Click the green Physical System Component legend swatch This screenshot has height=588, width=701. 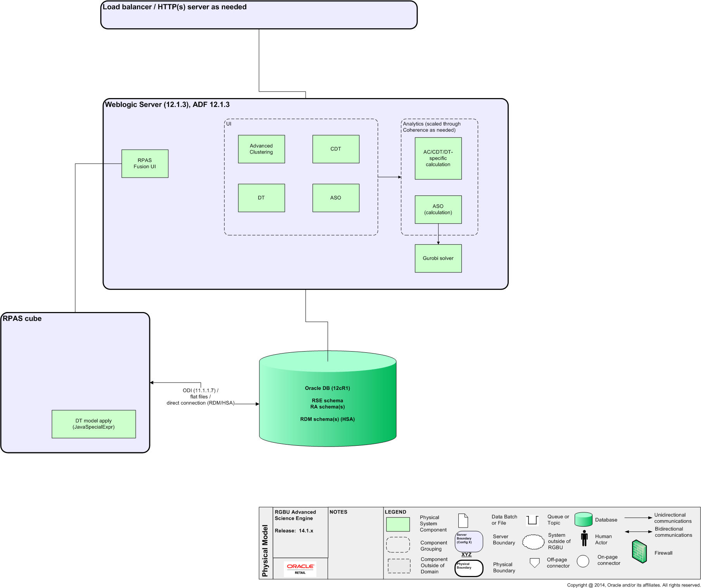398,524
